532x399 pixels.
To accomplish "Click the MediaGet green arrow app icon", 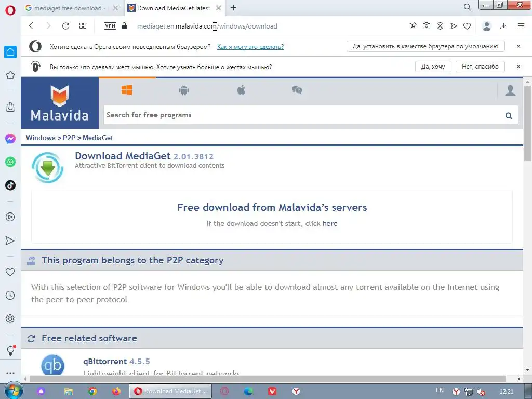I will pos(48,168).
